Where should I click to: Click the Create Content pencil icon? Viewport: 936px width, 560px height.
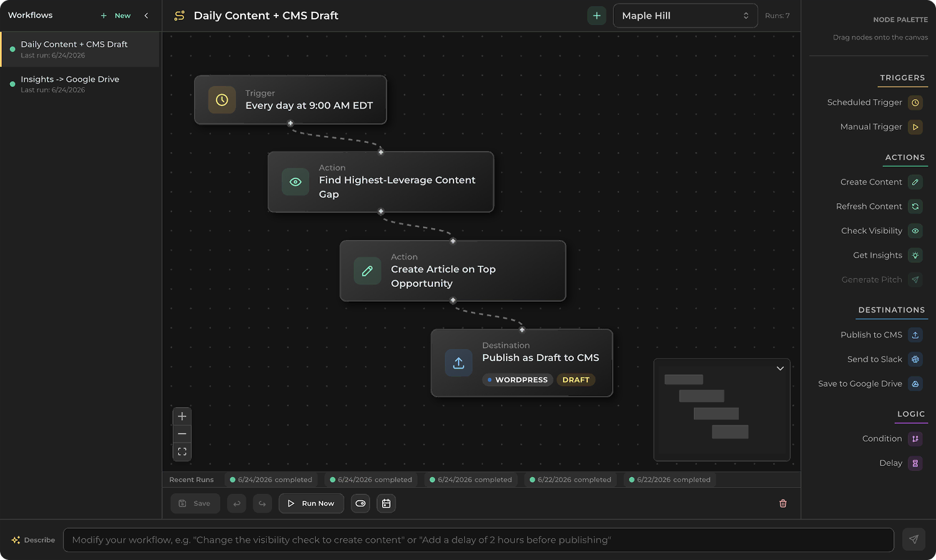click(x=915, y=182)
